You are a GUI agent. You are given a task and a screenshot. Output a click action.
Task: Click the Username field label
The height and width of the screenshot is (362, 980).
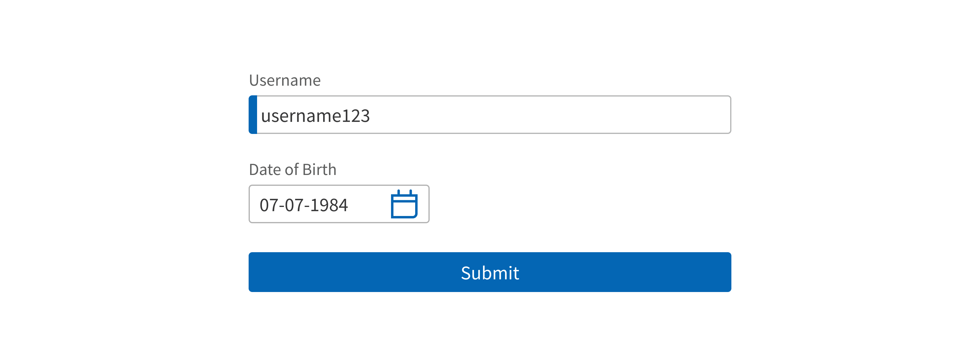click(x=285, y=80)
